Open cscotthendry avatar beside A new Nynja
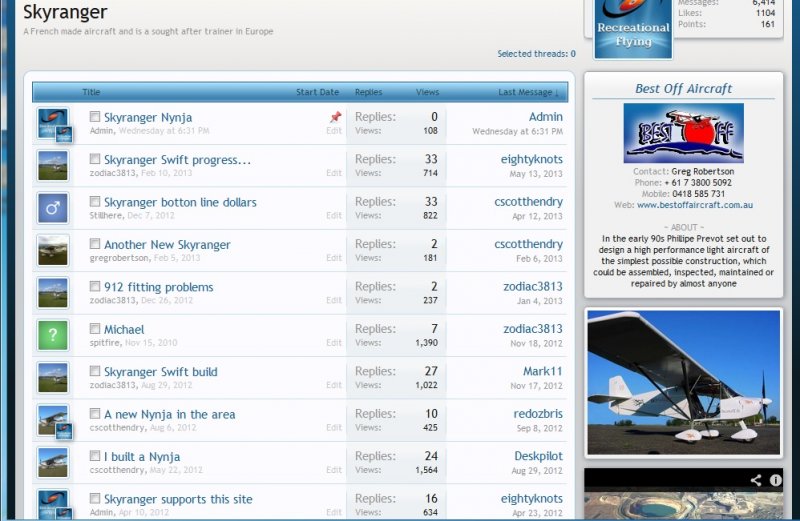This screenshot has height=521, width=800. click(53, 419)
